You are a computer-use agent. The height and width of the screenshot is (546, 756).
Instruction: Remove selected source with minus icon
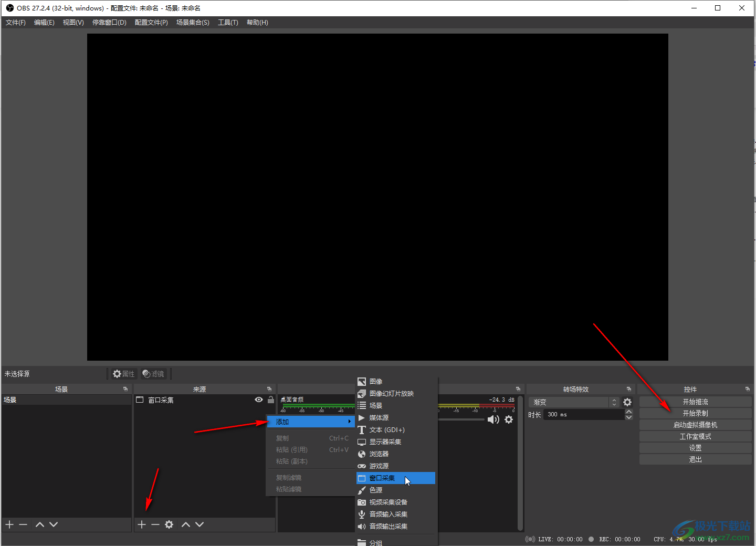tap(155, 524)
